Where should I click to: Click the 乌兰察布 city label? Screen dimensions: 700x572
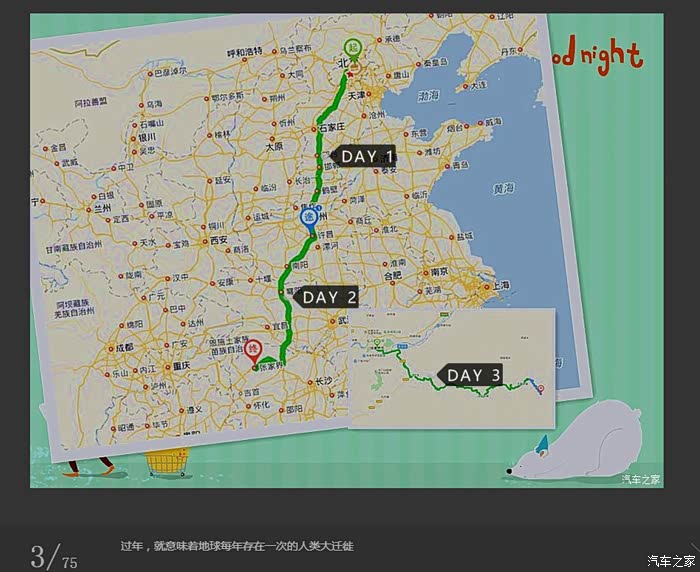point(296,49)
